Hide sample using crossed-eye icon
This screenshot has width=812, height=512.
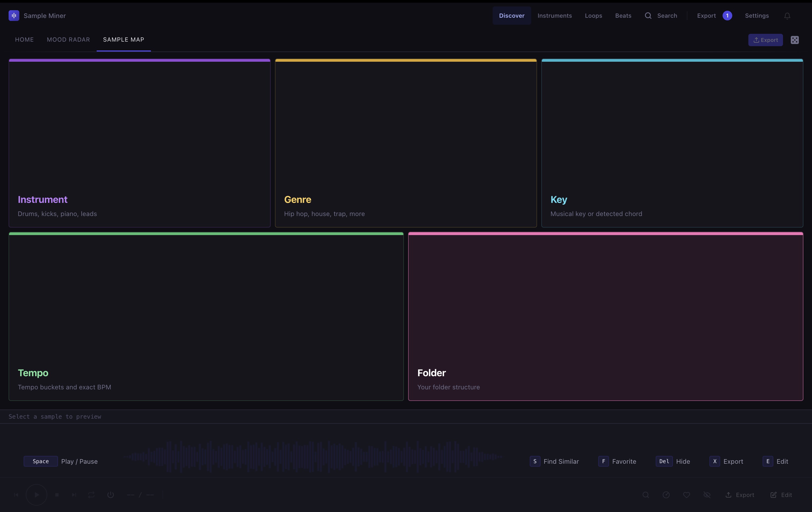tap(707, 495)
